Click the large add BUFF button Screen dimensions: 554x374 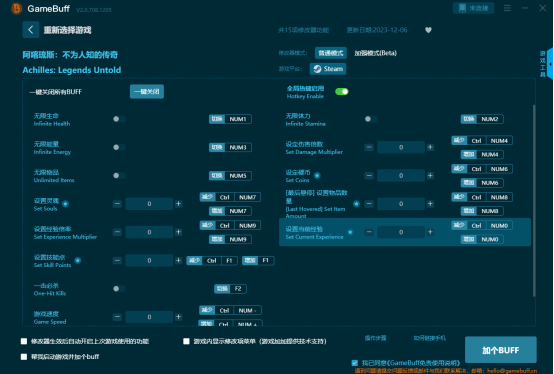[x=501, y=350]
